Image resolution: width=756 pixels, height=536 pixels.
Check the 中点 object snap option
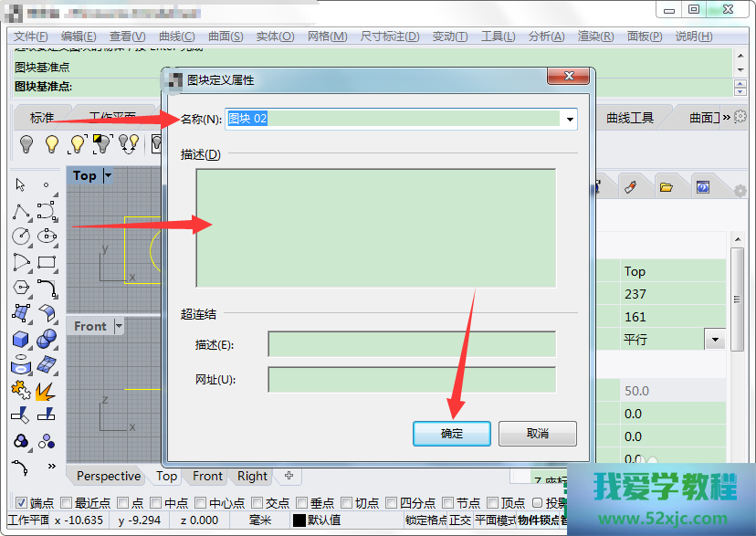coord(155,502)
